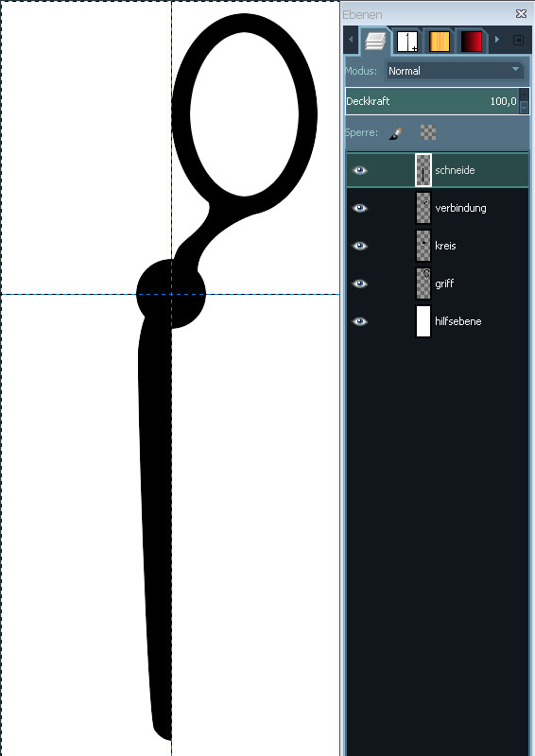
Task: Toggle the lock pixels brush icon
Action: (x=396, y=132)
